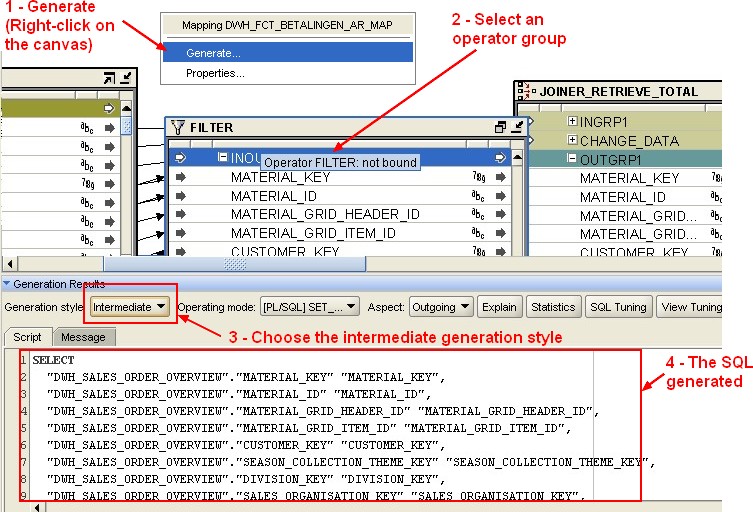Open the Operating mode dropdown
This screenshot has width=753, height=512.
point(308,307)
